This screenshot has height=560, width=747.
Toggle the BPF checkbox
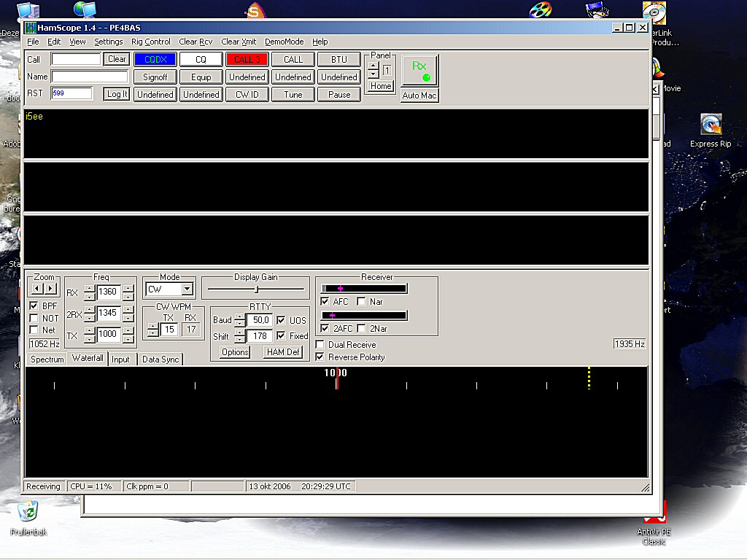click(34, 306)
